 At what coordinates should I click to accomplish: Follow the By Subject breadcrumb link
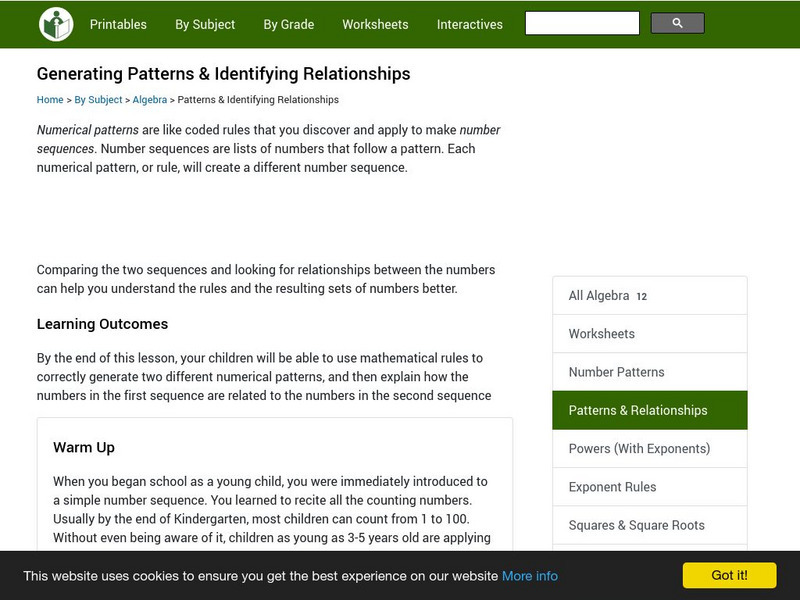tap(98, 100)
